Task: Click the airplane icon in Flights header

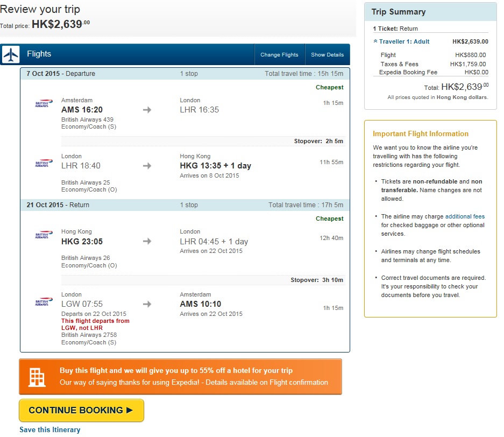Action: 11,54
